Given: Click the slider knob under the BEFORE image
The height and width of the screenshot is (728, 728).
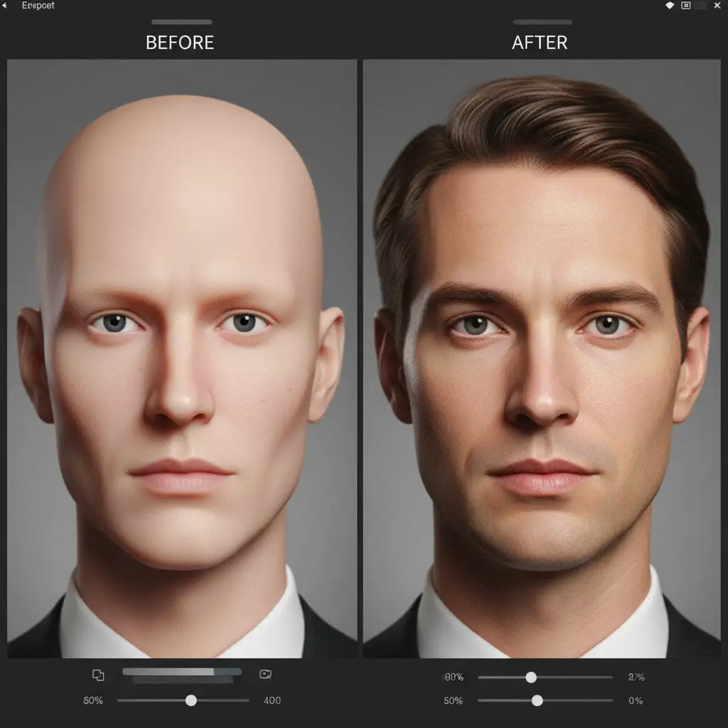Looking at the screenshot, I should [191, 700].
